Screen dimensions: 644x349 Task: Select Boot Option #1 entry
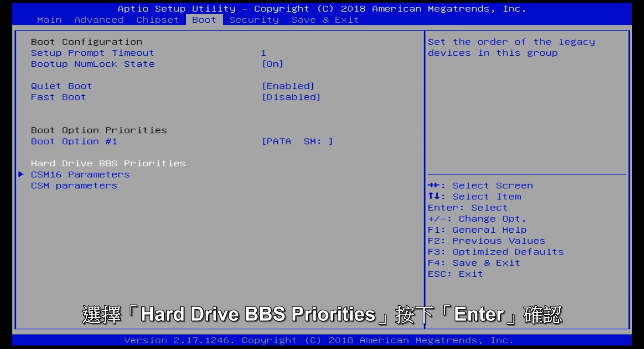(x=74, y=142)
